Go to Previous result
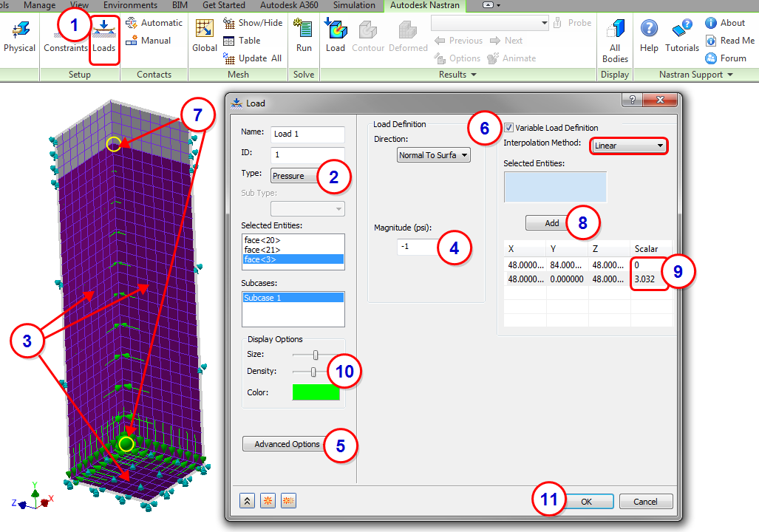Viewport: 759px width, 532px height. 458,41
